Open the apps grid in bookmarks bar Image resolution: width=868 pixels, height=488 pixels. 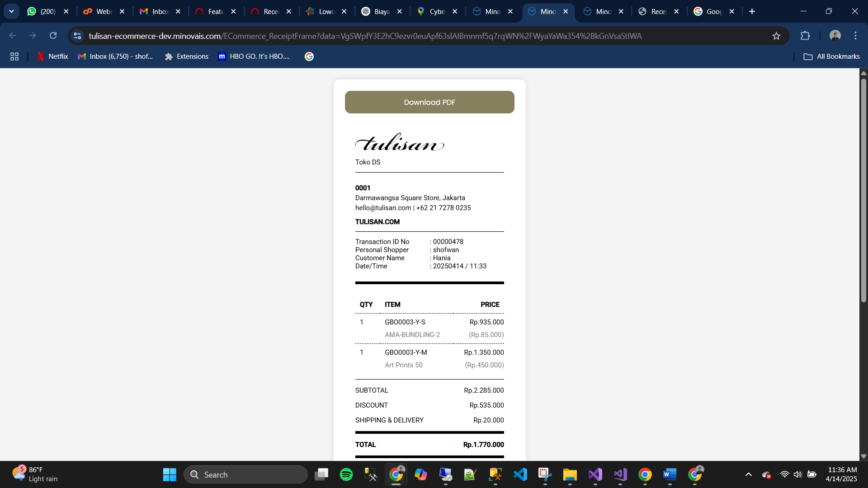14,56
